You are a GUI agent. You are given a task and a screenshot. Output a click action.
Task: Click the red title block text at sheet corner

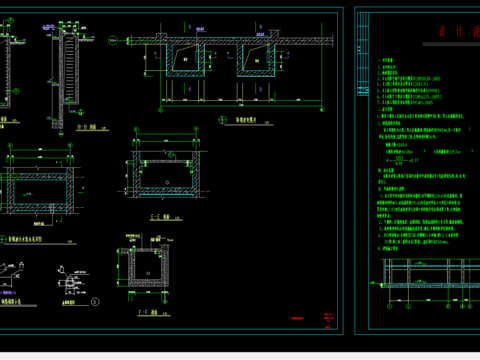328,321
